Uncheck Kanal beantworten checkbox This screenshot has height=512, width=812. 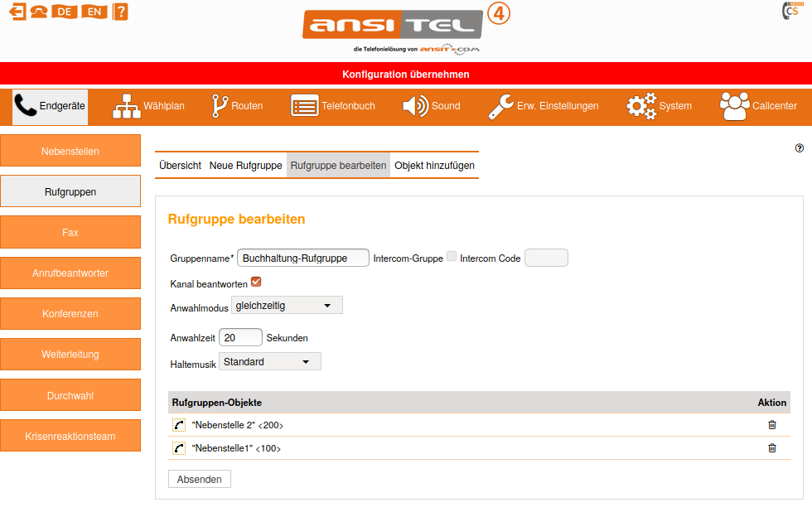tap(256, 282)
